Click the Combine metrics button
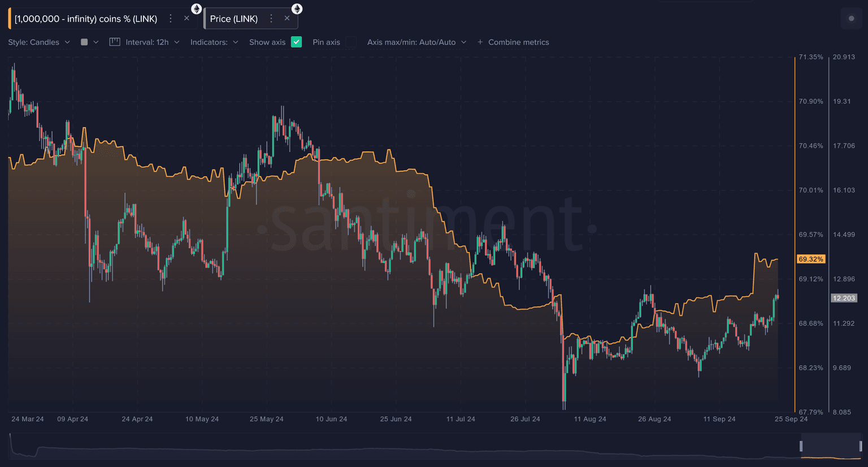This screenshot has width=868, height=467. tap(513, 42)
